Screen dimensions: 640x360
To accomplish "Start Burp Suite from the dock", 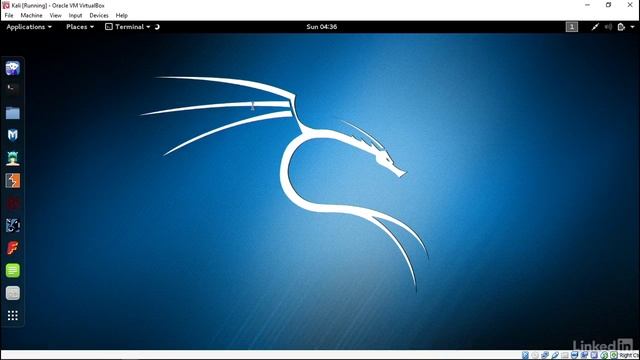I will 13,180.
